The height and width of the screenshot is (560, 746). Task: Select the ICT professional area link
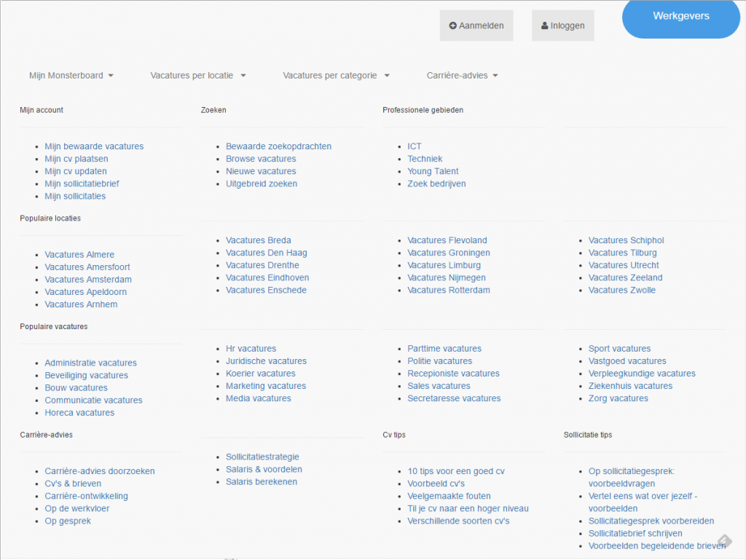pos(415,146)
